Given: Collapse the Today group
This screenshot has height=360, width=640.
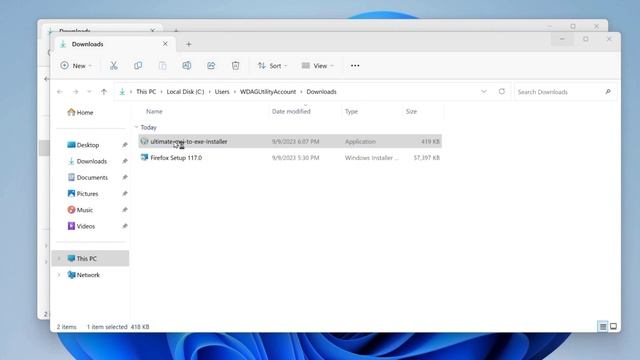Looking at the screenshot, I should tap(136, 127).
